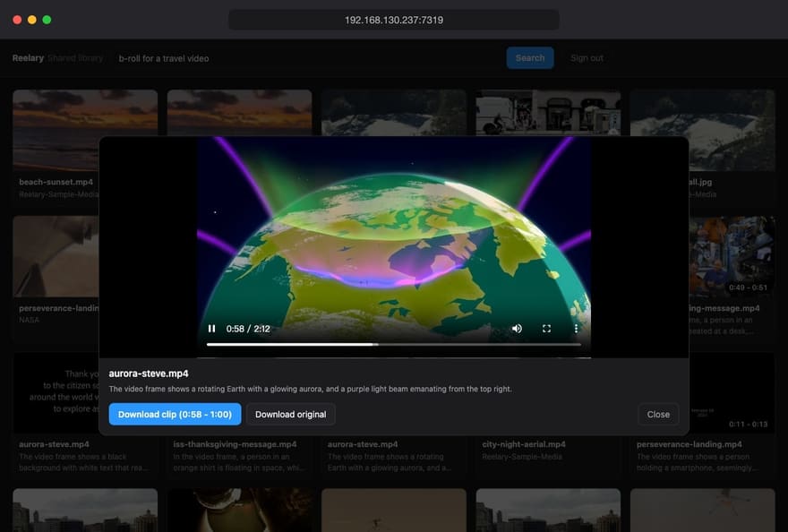The height and width of the screenshot is (532, 788).
Task: Click the Shared library label
Action: 75,58
